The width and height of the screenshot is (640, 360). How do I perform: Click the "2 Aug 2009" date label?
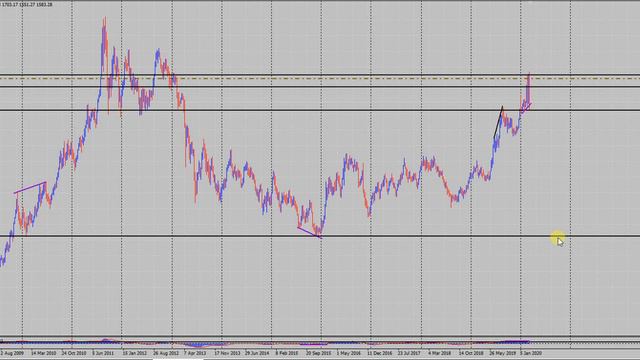(12, 353)
